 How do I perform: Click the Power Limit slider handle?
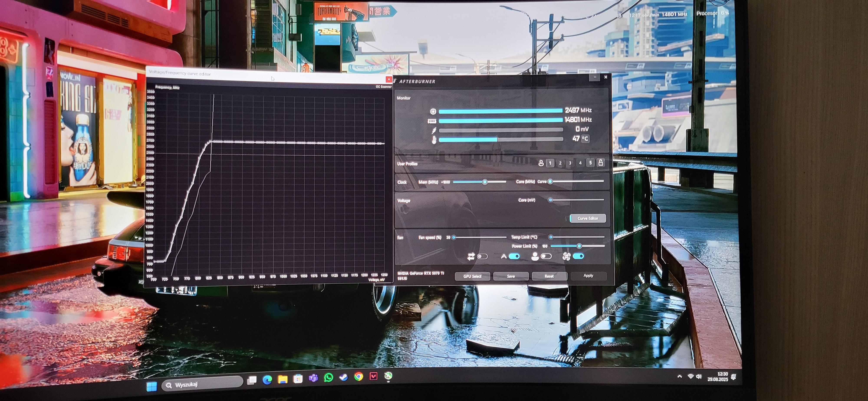(579, 246)
